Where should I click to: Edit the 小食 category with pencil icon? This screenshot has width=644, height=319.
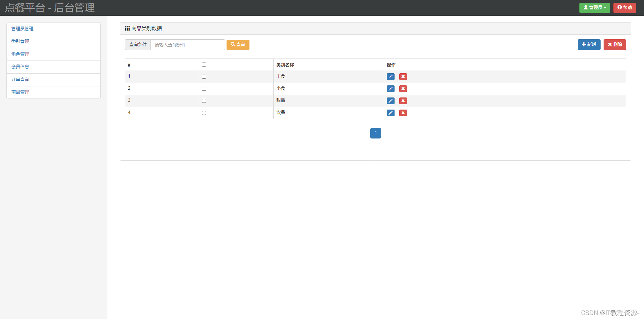point(391,89)
